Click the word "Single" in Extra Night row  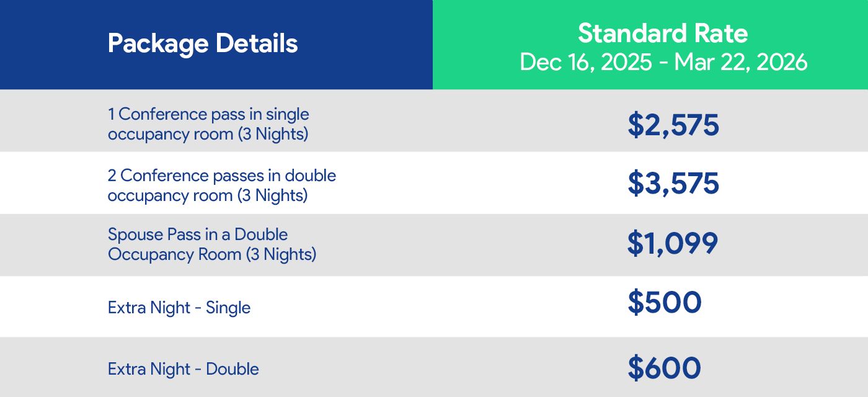[228, 308]
